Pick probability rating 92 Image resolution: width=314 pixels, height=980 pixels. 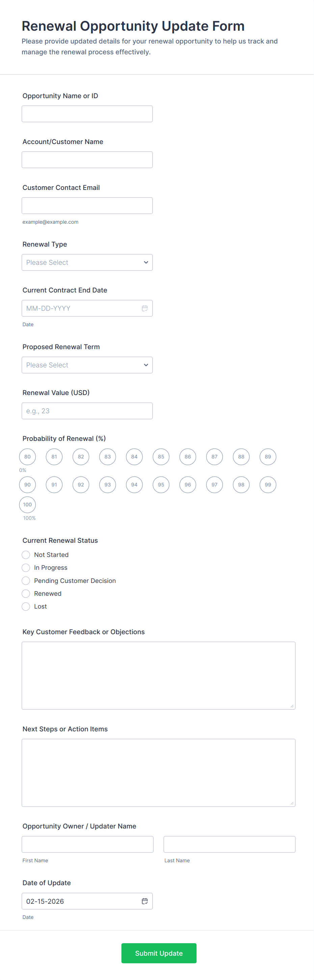81,485
